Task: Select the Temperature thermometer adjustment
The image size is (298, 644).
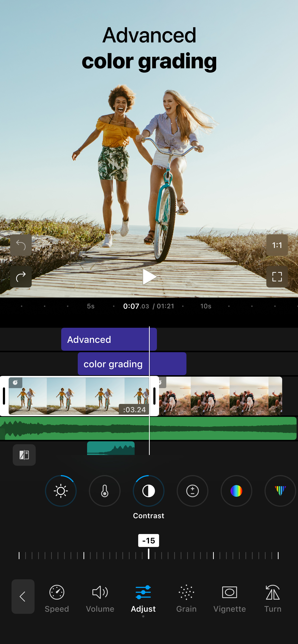Action: point(105,491)
